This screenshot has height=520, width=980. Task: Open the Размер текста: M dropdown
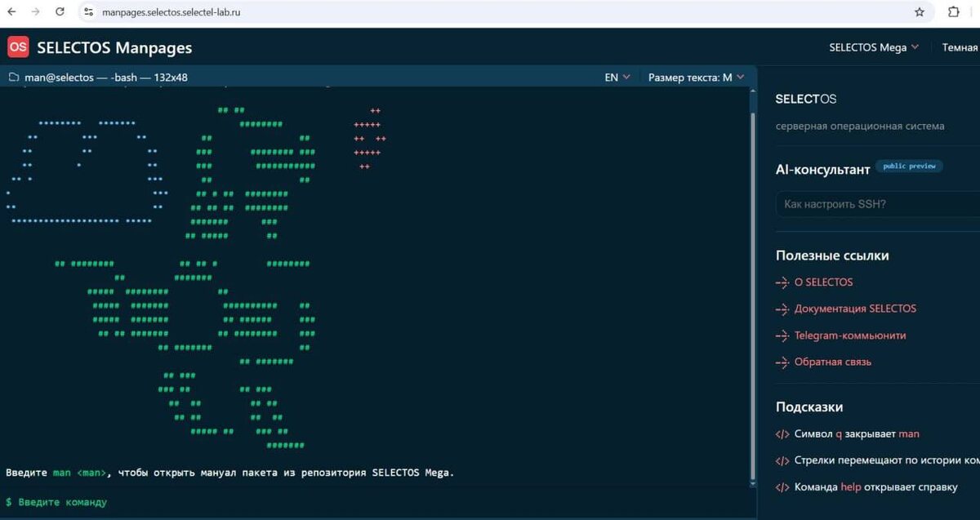click(697, 78)
